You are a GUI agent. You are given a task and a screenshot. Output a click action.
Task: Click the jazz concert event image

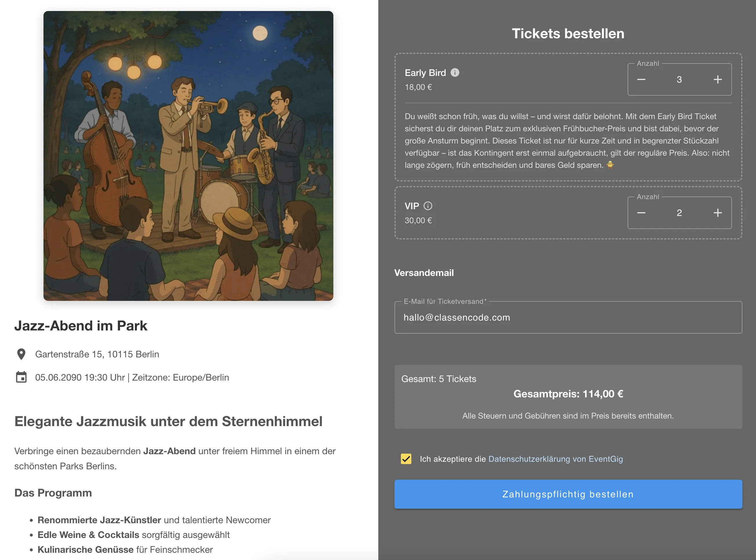pos(188,156)
